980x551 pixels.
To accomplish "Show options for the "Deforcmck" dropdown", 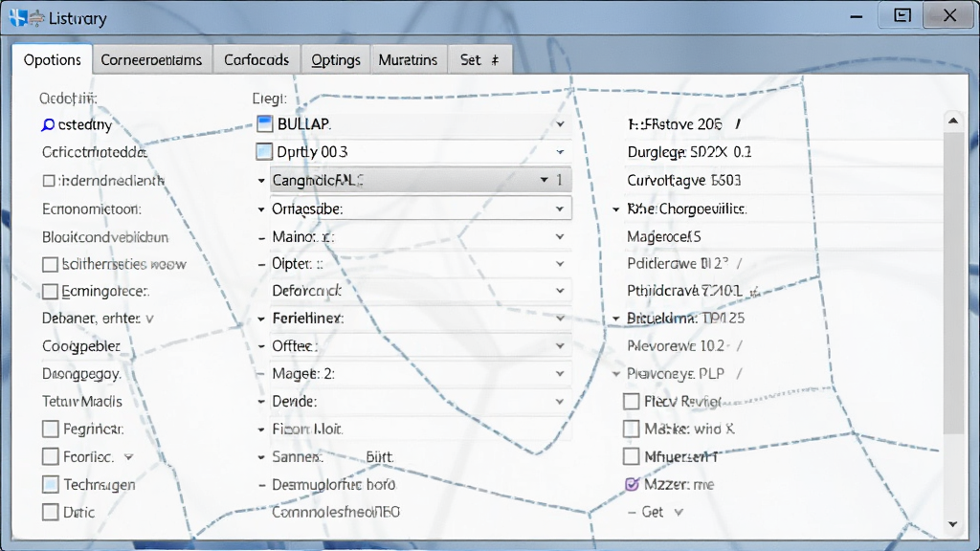I will pyautogui.click(x=560, y=291).
